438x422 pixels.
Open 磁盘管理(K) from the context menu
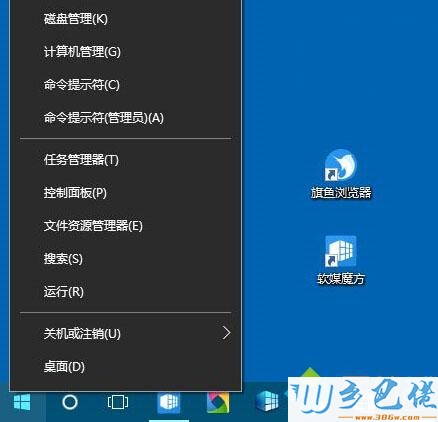[126, 19]
